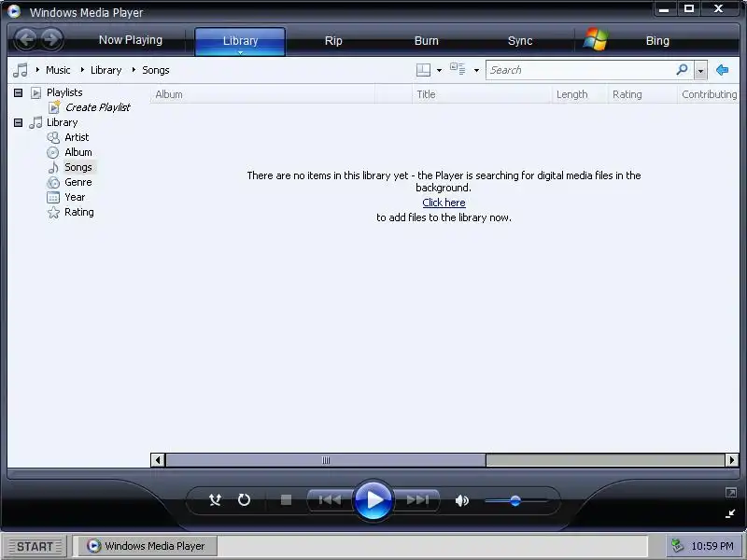747x560 pixels.
Task: Click the Layout options icon
Action: tap(423, 70)
